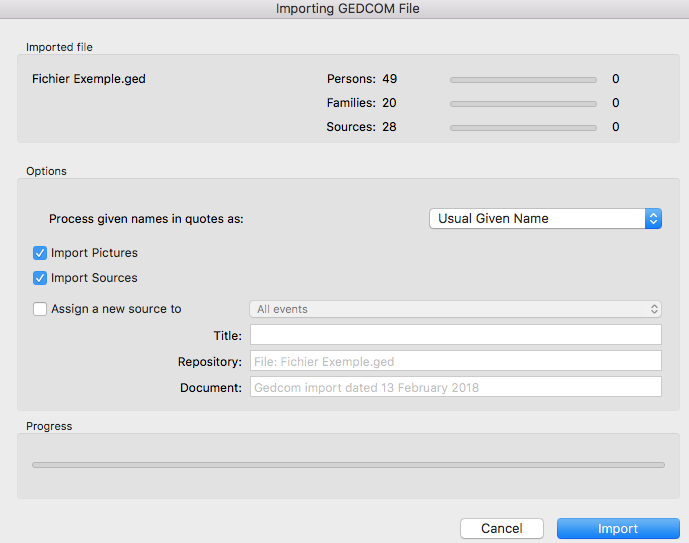Click the Persons progress bar
Screen dimensions: 689x543
click(523, 80)
